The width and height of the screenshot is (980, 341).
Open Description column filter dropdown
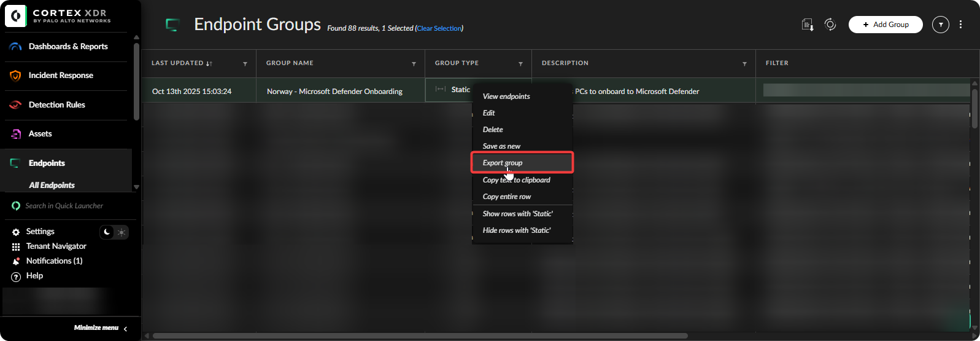tap(744, 64)
